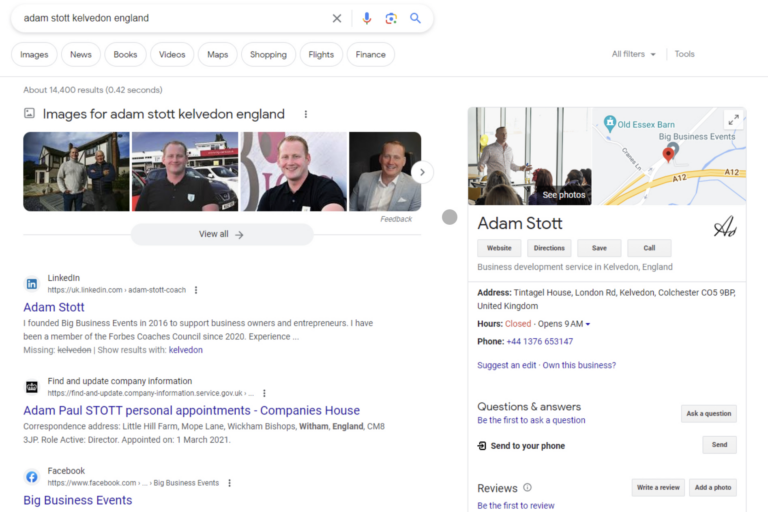The height and width of the screenshot is (512, 768).
Task: Click the LinkedIn favicon of the first result
Action: pyautogui.click(x=32, y=284)
